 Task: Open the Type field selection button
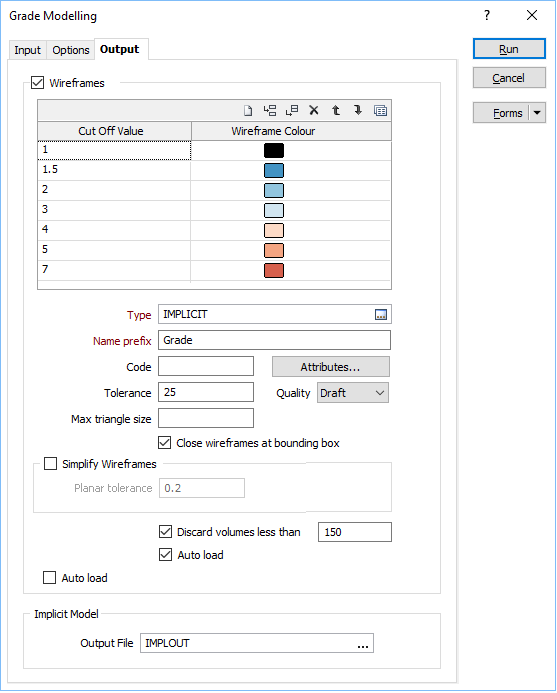(381, 315)
